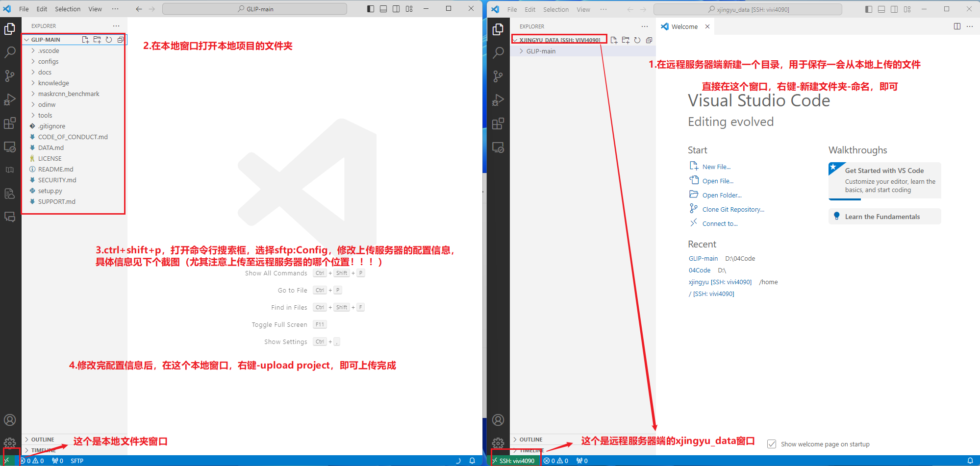Refresh explorer in GLIP-MAIN header
Image resolution: width=980 pixels, height=466 pixels.
pyautogui.click(x=109, y=40)
